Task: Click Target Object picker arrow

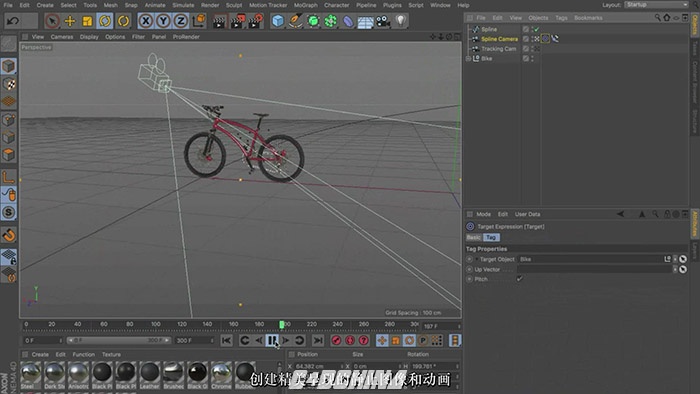Action: [x=683, y=259]
